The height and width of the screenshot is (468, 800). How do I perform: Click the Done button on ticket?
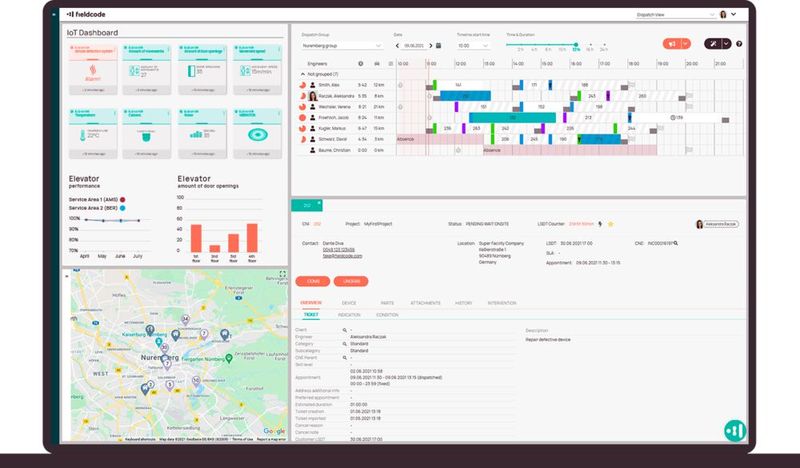point(313,281)
